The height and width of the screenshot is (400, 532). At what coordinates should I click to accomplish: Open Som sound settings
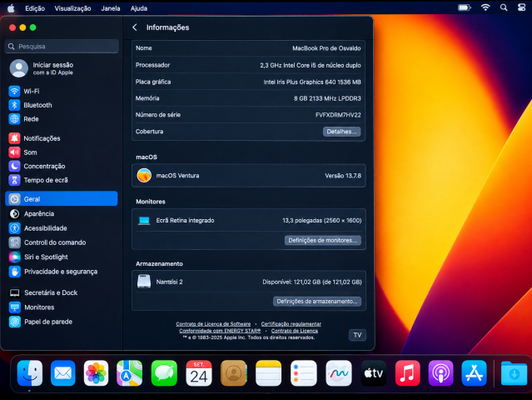pos(62,152)
